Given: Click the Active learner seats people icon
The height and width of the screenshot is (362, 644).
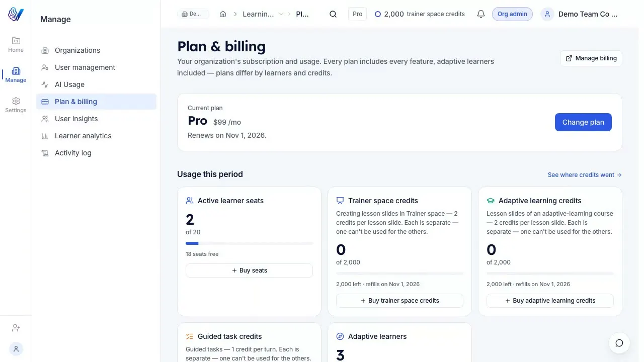Looking at the screenshot, I should pyautogui.click(x=190, y=201).
